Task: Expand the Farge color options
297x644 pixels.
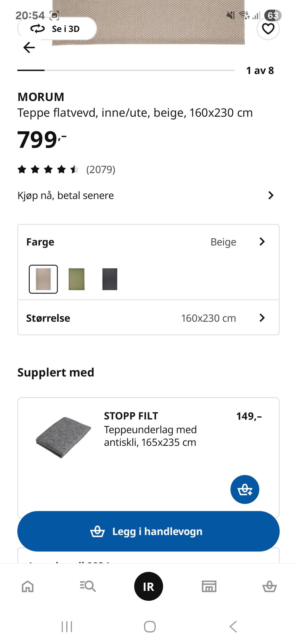Action: [262, 242]
